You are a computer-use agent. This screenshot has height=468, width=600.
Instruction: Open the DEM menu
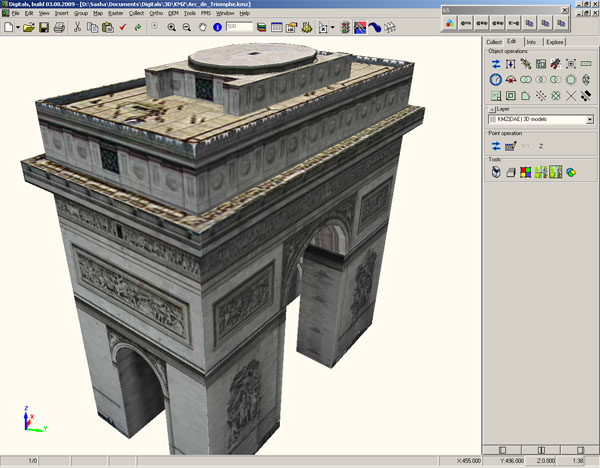tap(173, 13)
